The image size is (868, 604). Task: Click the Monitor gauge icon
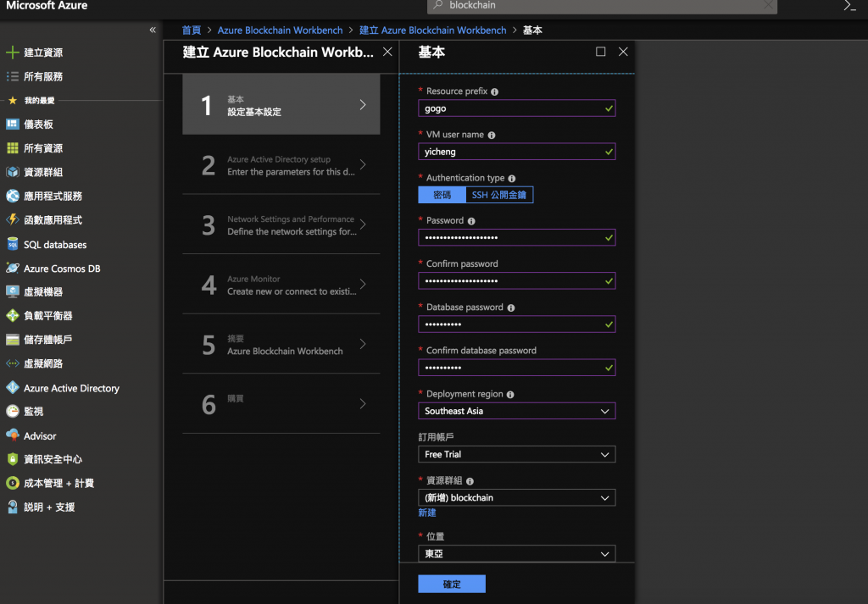click(12, 411)
